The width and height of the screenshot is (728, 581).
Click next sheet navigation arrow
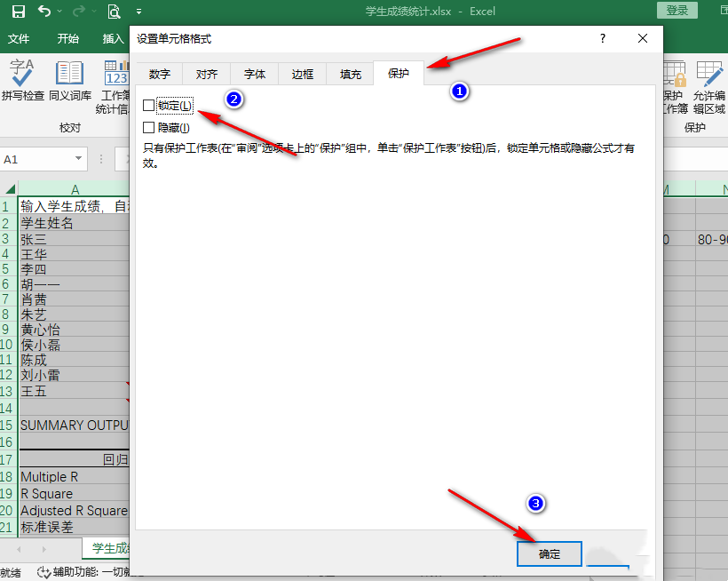coord(44,549)
